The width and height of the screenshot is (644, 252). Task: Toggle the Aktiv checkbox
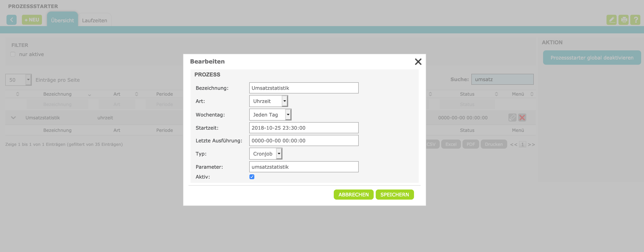(x=252, y=177)
